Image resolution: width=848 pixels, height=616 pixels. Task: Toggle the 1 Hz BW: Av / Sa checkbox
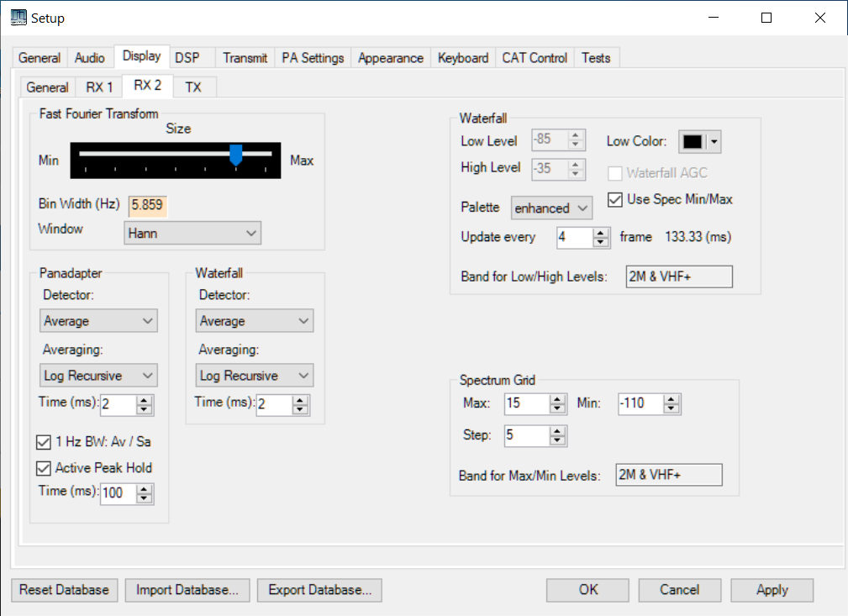(x=45, y=441)
